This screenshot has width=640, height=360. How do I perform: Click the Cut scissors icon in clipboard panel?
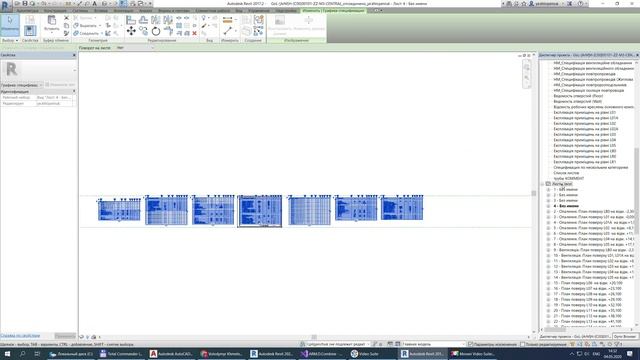67,18
